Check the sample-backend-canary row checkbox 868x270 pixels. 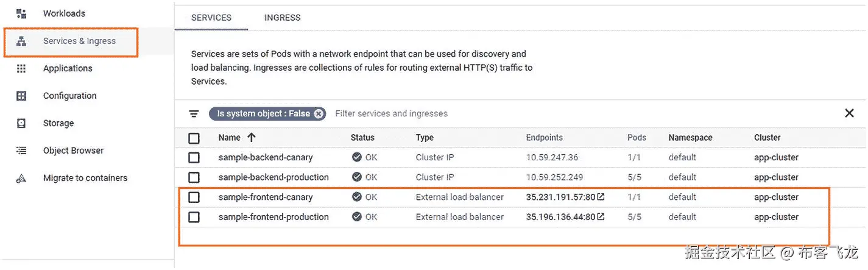pyautogui.click(x=194, y=158)
